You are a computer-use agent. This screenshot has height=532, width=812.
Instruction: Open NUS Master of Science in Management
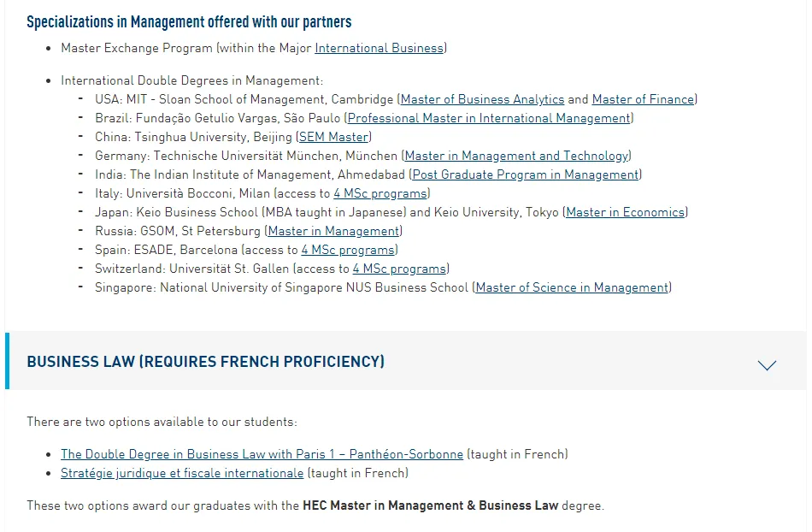tap(572, 287)
